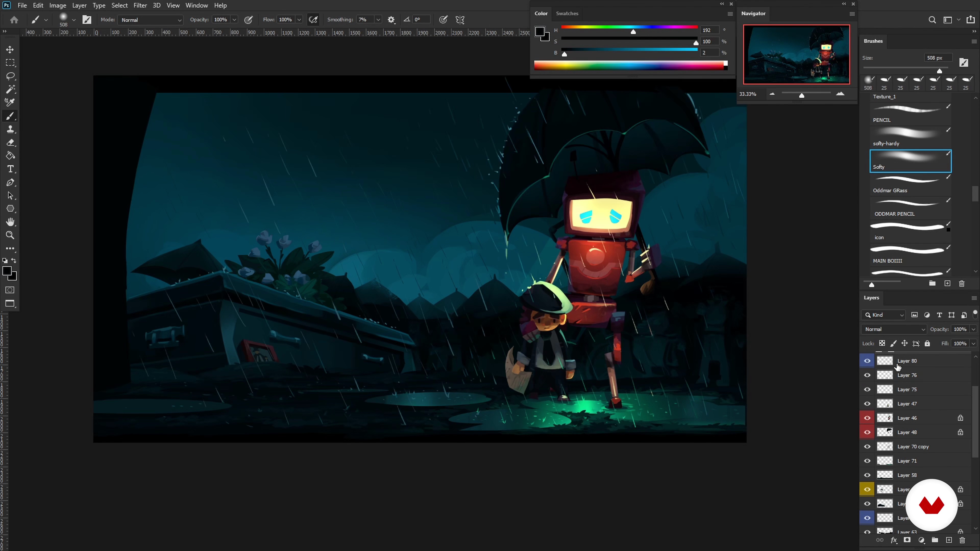Open the layer blend mode dropdown
Screen dimensions: 980x551
pyautogui.click(x=894, y=329)
